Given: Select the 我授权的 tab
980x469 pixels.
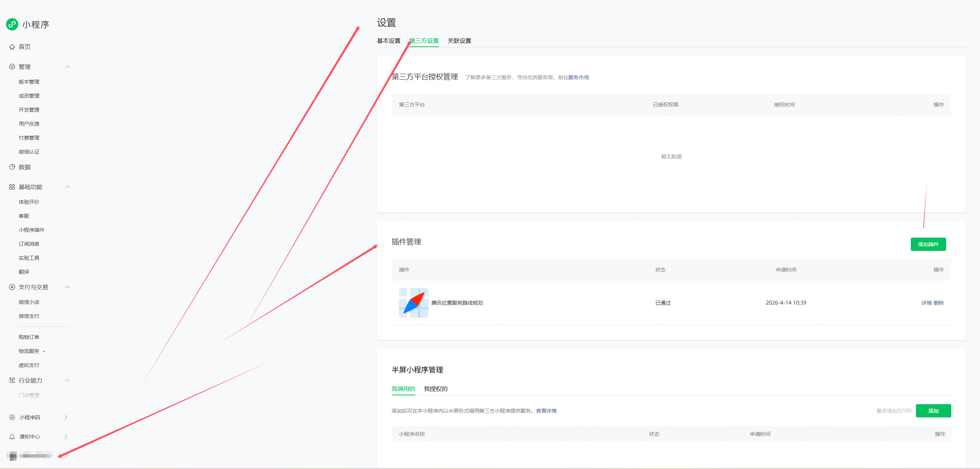Looking at the screenshot, I should point(436,389).
